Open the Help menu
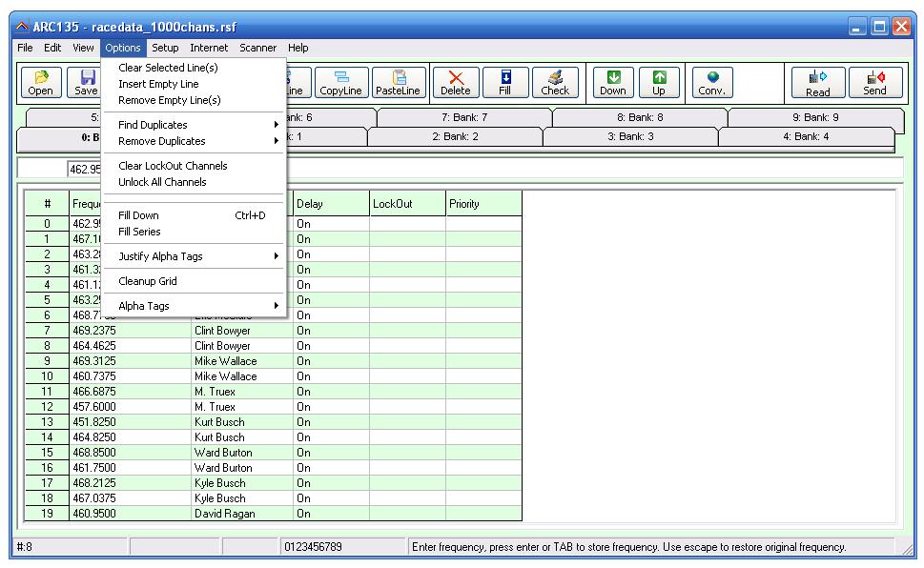This screenshot has width=924, height=568. [298, 48]
